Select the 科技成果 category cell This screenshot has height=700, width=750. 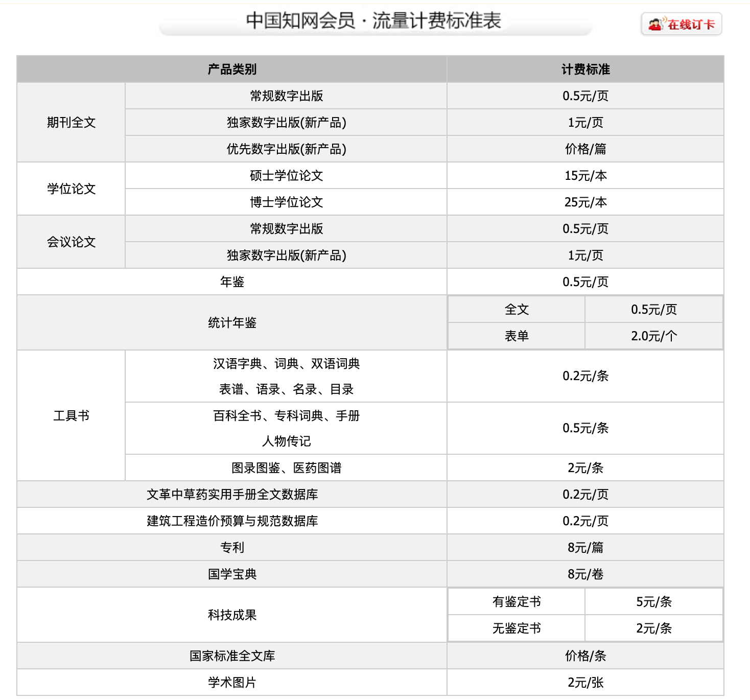click(x=232, y=615)
